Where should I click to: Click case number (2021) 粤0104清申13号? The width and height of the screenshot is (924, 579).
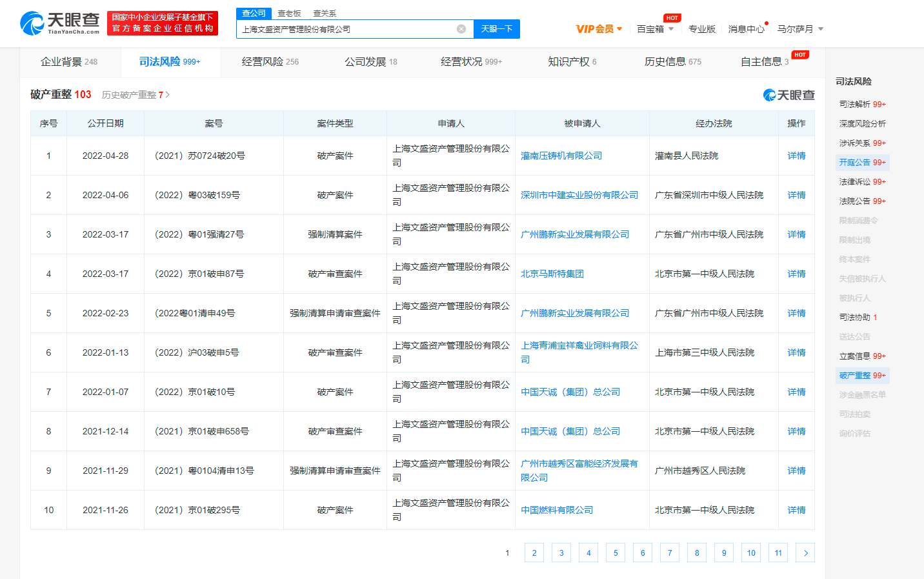tap(205, 471)
